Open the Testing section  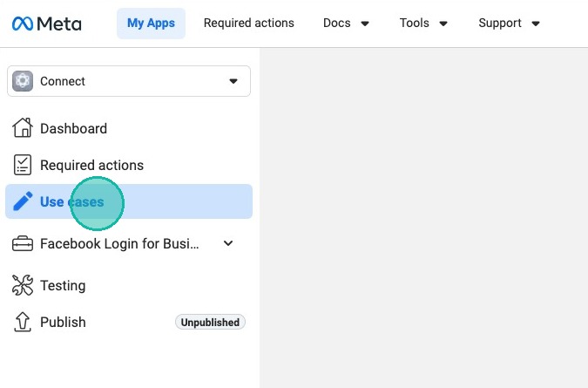tap(63, 285)
